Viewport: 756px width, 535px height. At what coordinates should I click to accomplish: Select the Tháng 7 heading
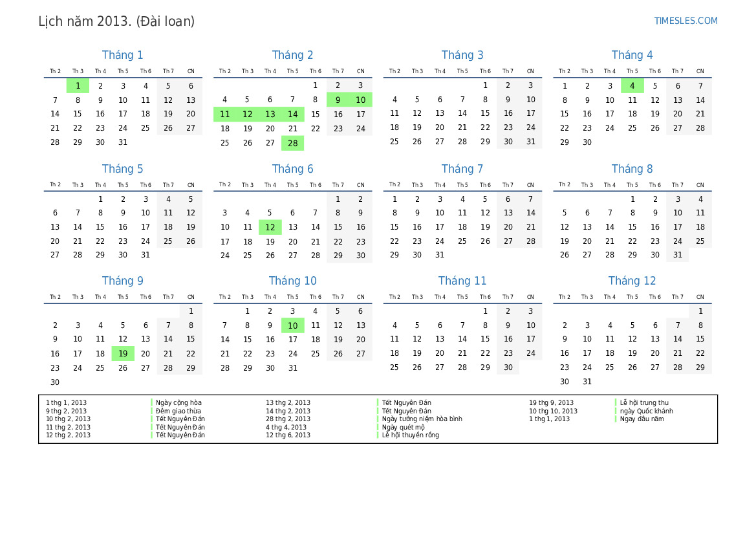(x=462, y=169)
